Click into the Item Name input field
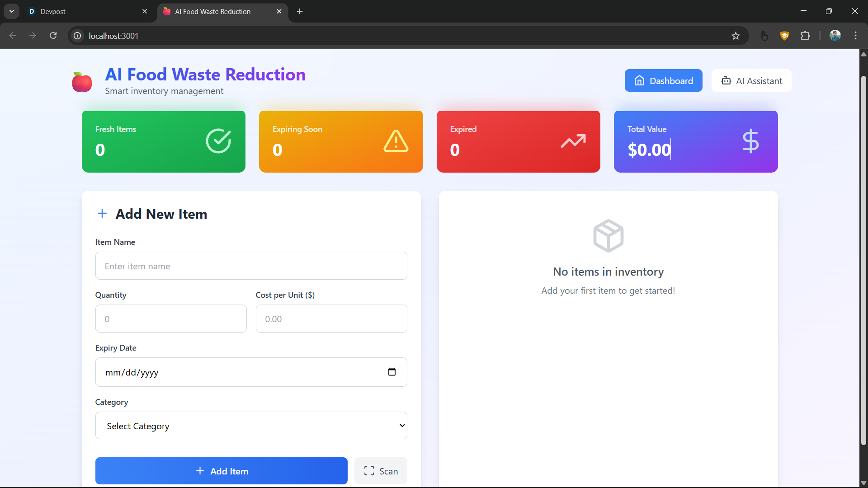This screenshot has width=868, height=488. tap(251, 266)
